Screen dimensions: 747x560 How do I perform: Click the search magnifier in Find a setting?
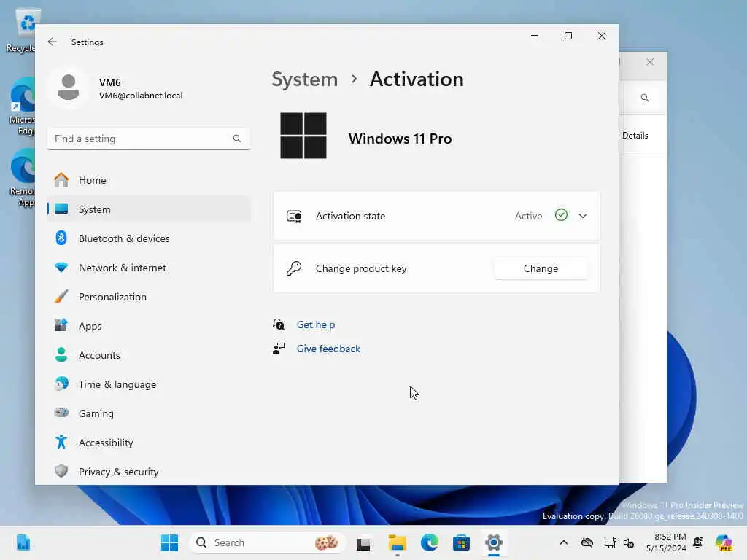tap(237, 139)
